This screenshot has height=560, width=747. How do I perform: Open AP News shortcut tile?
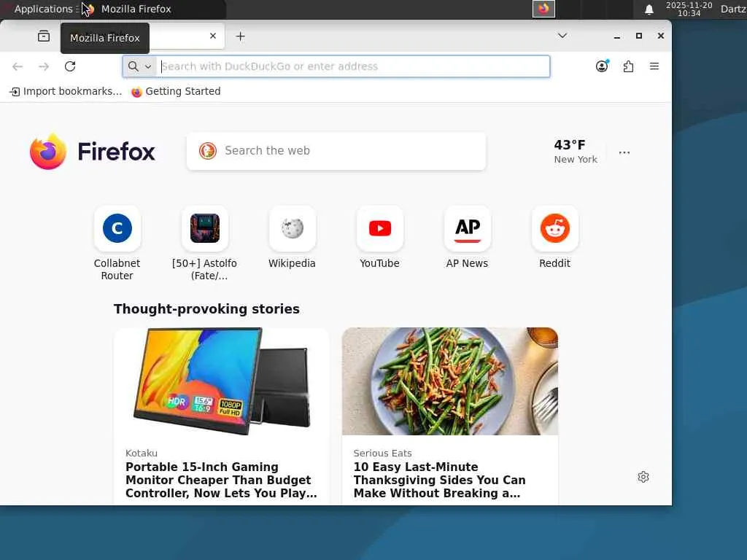pos(468,238)
